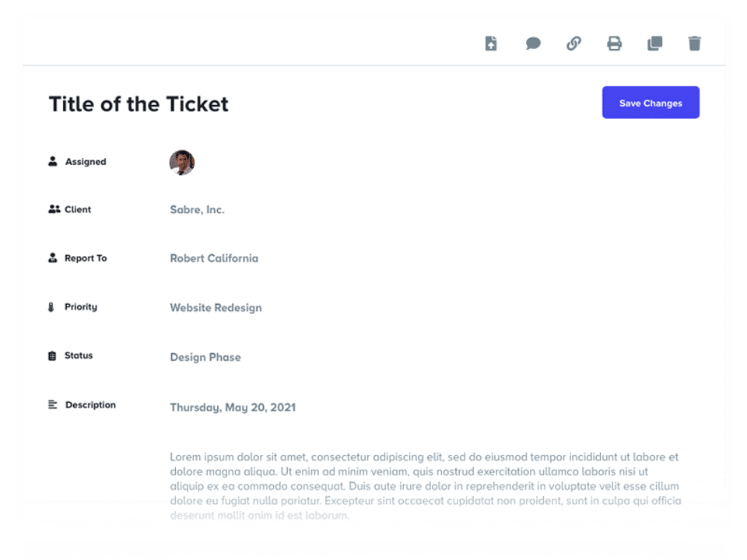Delete the ticket via trash icon
Image resolution: width=747 pixels, height=560 pixels.
(695, 44)
